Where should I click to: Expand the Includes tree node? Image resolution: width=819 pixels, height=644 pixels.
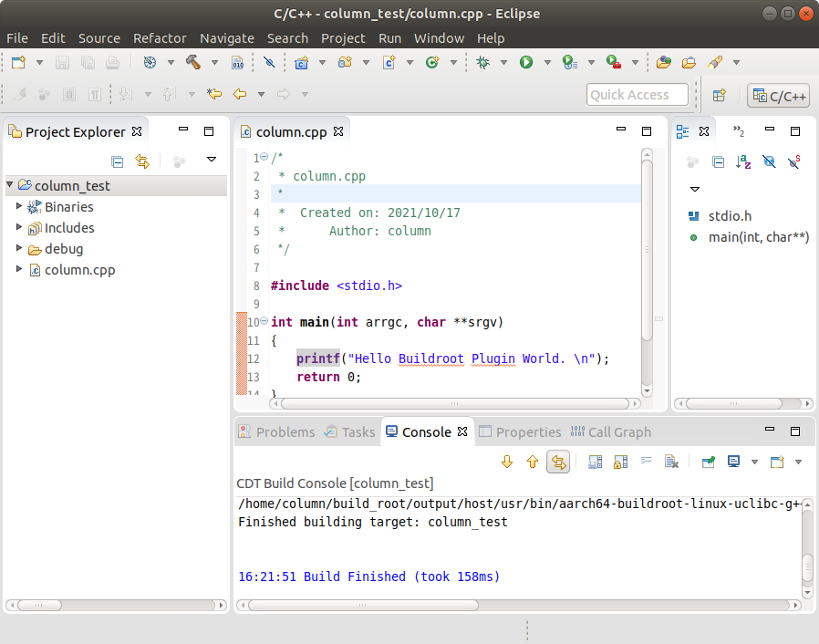click(x=19, y=227)
